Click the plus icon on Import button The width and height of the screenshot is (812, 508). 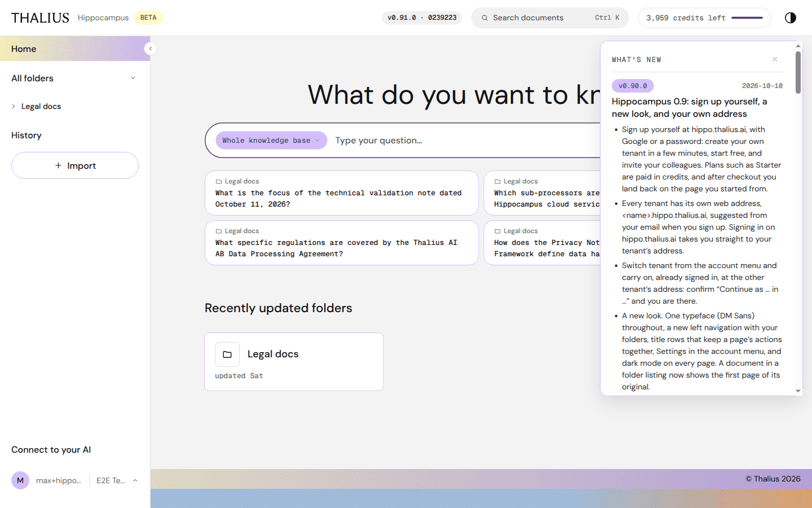[x=58, y=165]
